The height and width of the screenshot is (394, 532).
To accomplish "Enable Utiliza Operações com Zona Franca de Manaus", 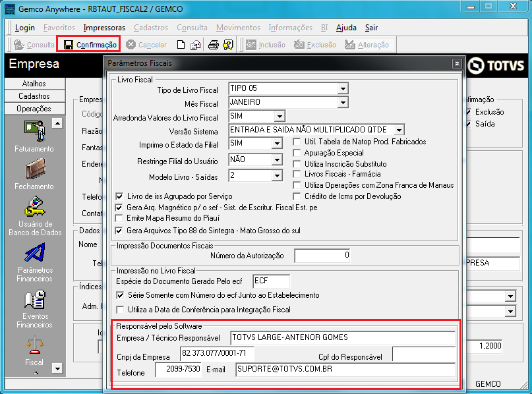I will tap(297, 185).
